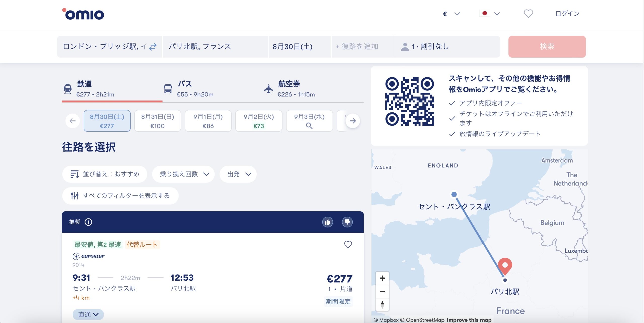The width and height of the screenshot is (644, 323).
Task: Select the €277 Eurostar fare
Action: click(x=339, y=279)
